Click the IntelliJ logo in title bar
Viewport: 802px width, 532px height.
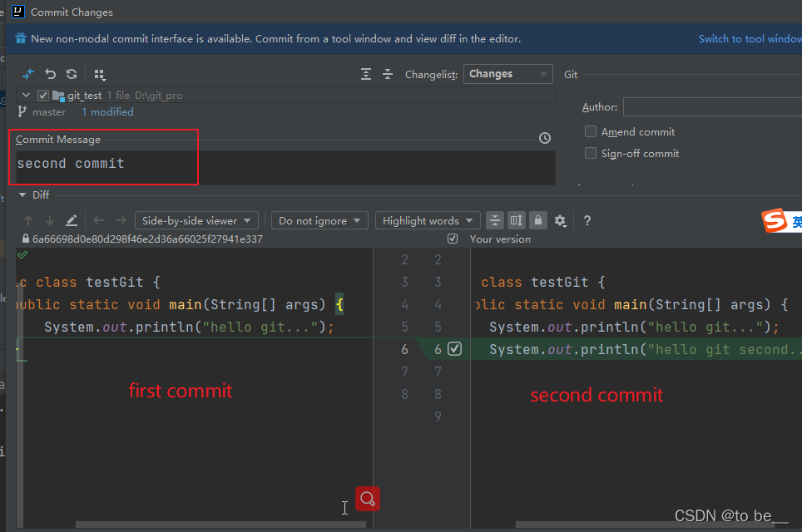pyautogui.click(x=18, y=12)
